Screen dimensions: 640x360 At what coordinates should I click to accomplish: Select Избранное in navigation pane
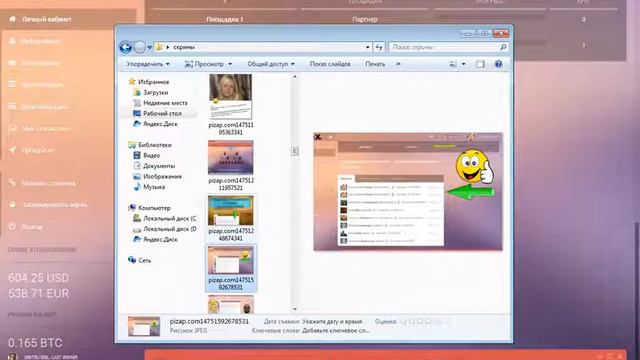pos(153,82)
